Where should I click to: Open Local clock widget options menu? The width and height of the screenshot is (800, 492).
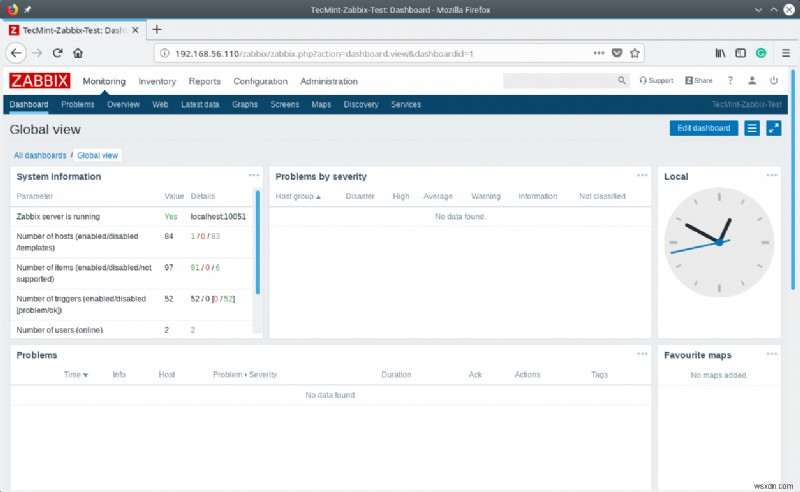771,175
